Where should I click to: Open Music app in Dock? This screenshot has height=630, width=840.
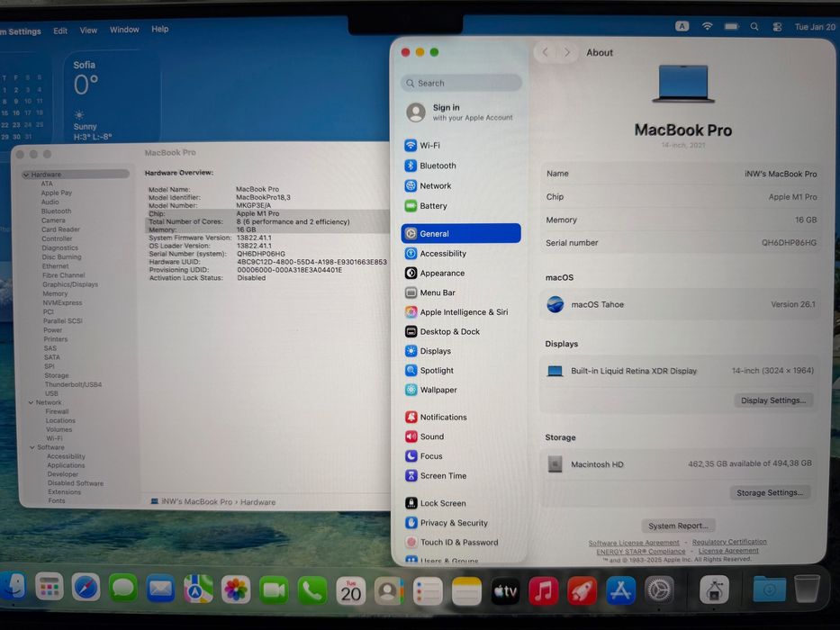(543, 591)
